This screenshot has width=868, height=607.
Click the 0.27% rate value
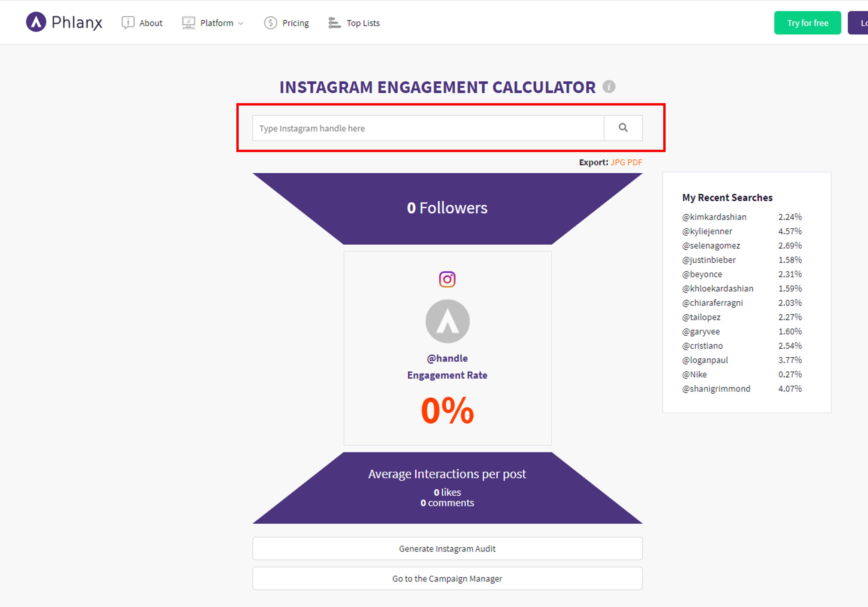point(790,375)
